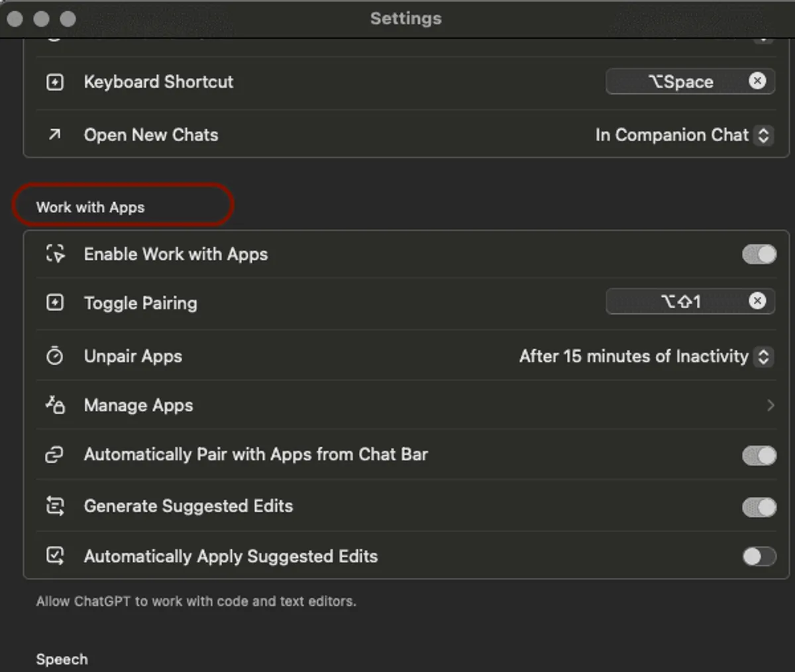Image resolution: width=795 pixels, height=672 pixels.
Task: Click the Toggle Pairing row icon
Action: (x=55, y=303)
